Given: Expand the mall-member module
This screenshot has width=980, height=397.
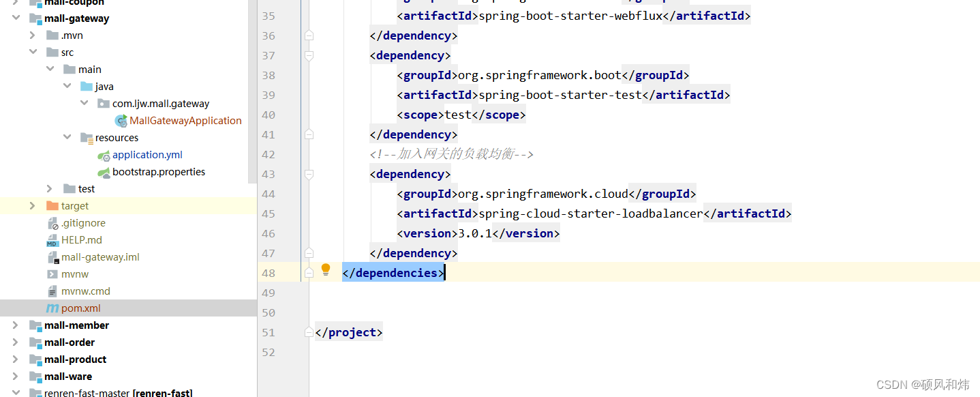Looking at the screenshot, I should click(16, 325).
